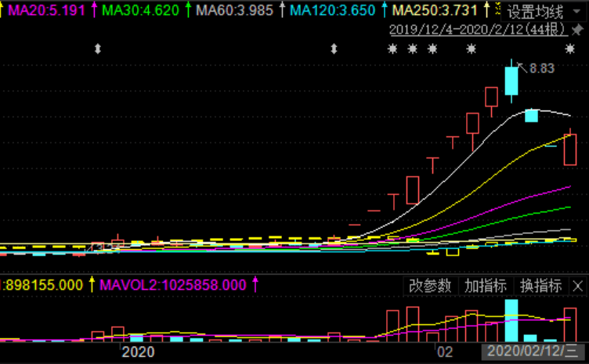
Task: Click the MA250:3.731 label
Action: tap(435, 10)
